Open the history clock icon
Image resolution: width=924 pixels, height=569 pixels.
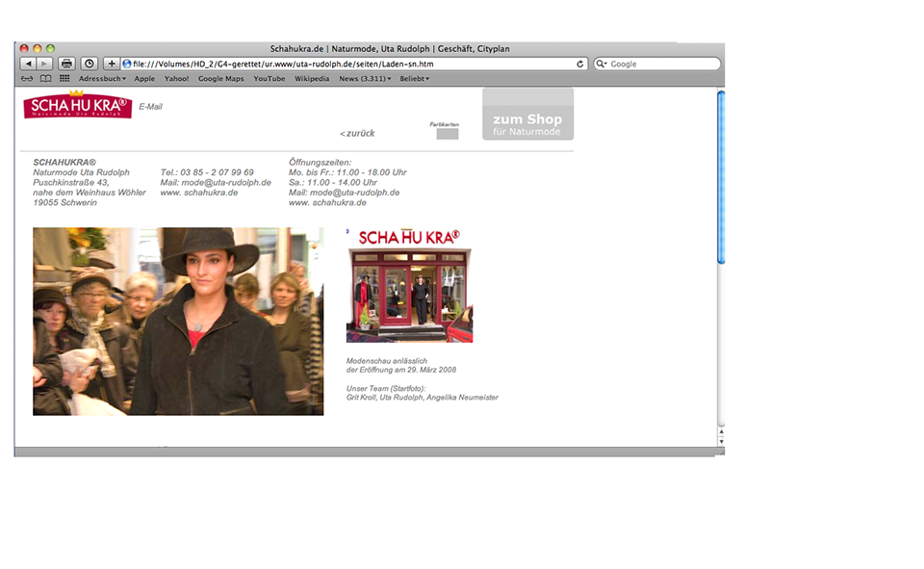tap(89, 64)
